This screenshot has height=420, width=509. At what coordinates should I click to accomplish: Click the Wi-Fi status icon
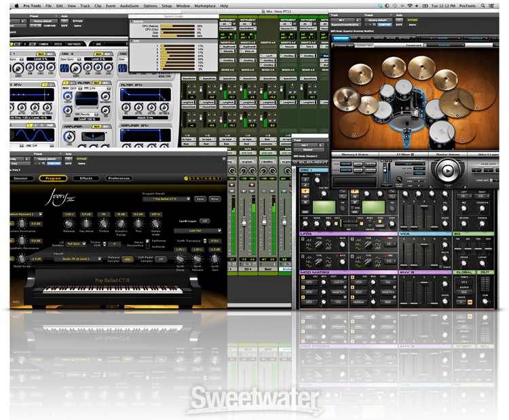coord(410,6)
